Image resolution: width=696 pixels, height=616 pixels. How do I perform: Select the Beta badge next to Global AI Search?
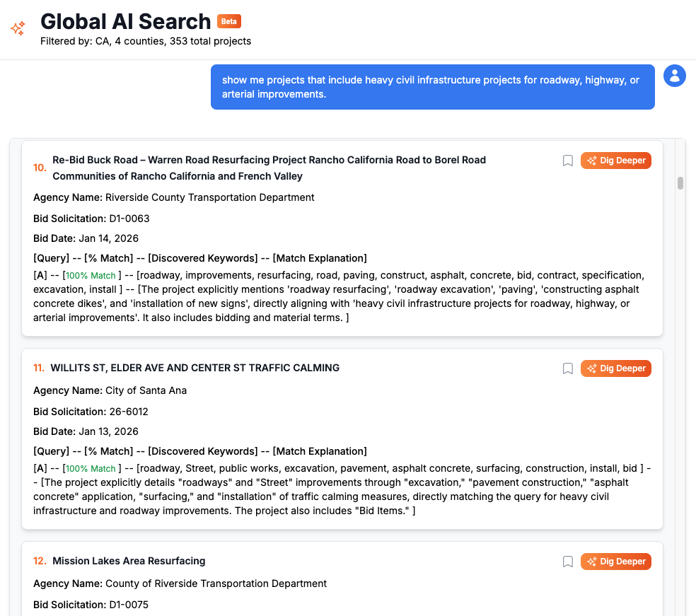coord(228,21)
